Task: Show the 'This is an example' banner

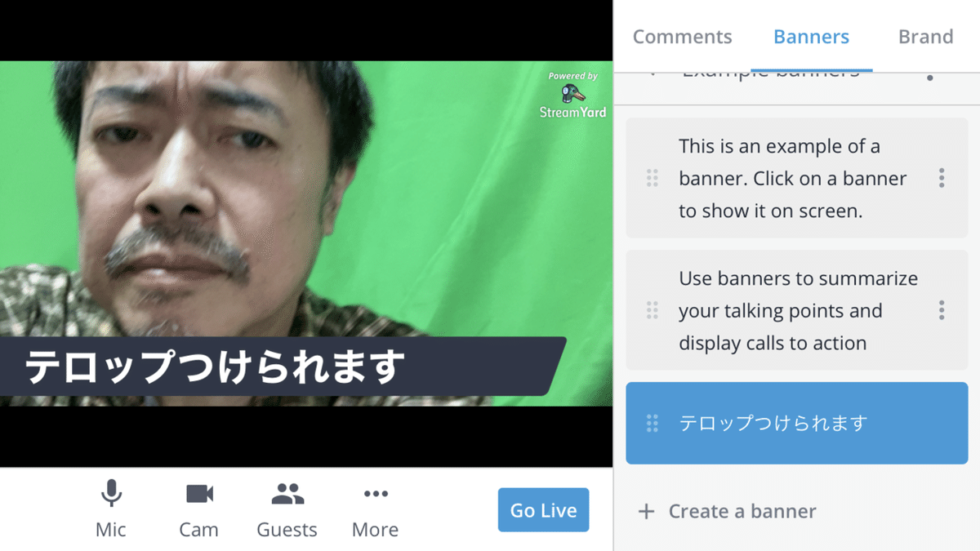Action: coord(797,178)
